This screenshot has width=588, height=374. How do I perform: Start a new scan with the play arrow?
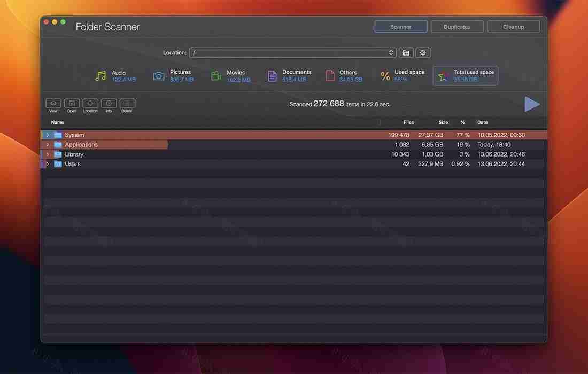click(532, 104)
